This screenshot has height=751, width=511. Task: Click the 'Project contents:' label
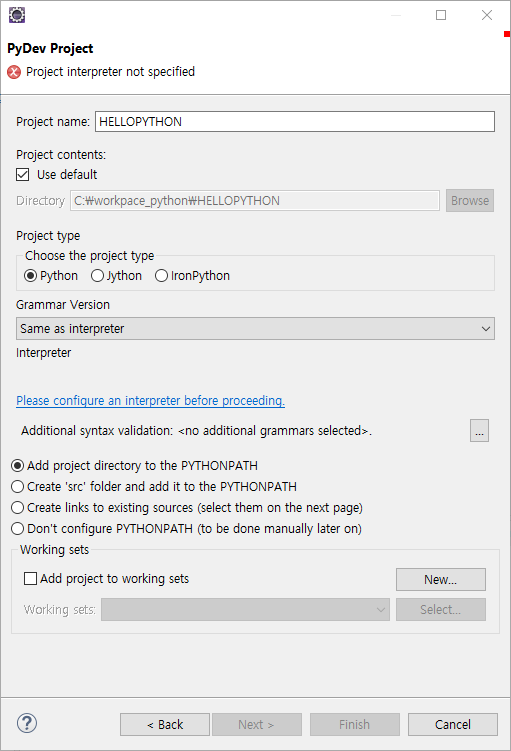tap(61, 155)
